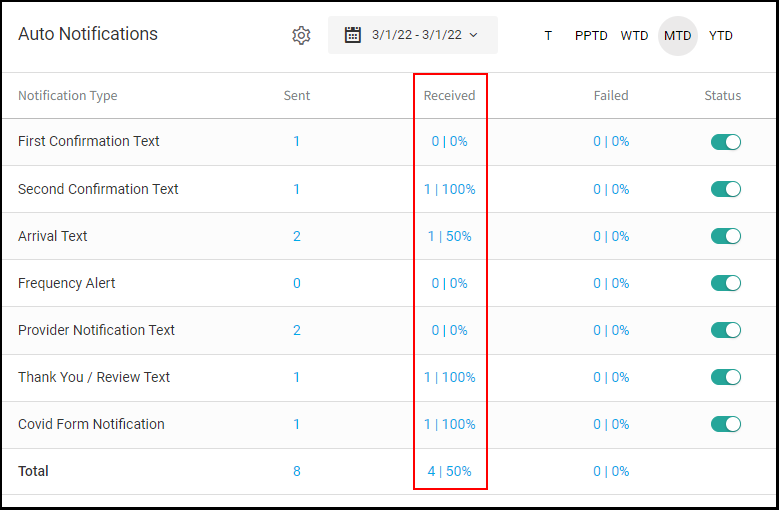Switch to PPTD period tab
This screenshot has width=779, height=510.
[591, 36]
